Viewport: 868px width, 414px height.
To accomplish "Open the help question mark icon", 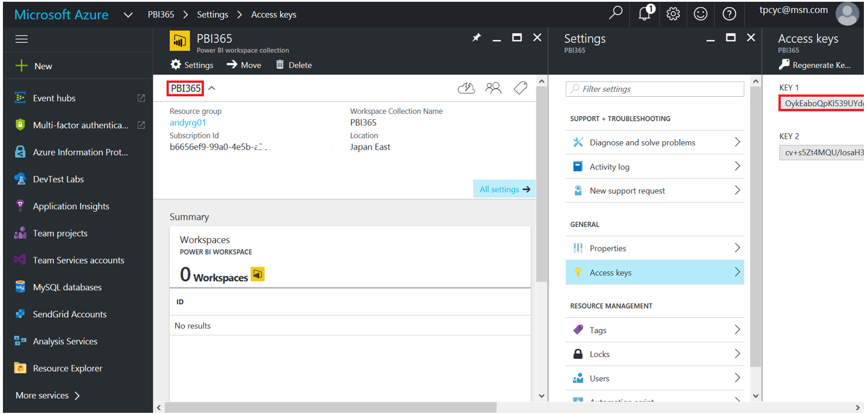I will (729, 13).
